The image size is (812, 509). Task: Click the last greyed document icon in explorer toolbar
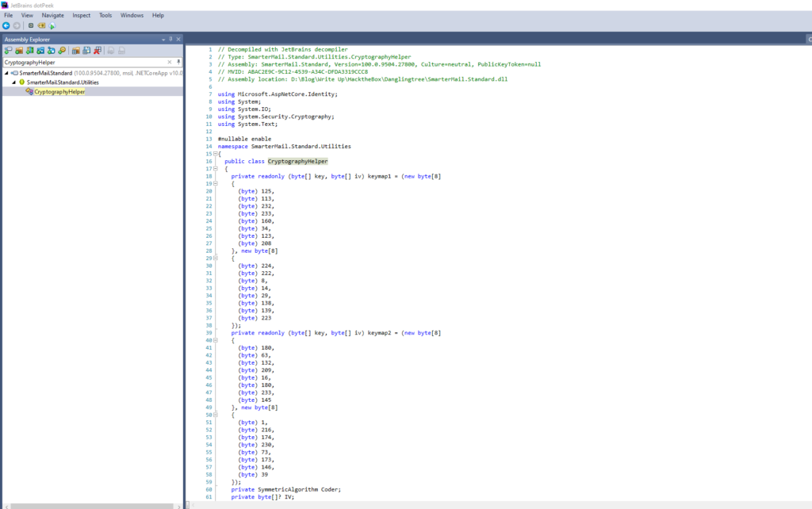[121, 50]
